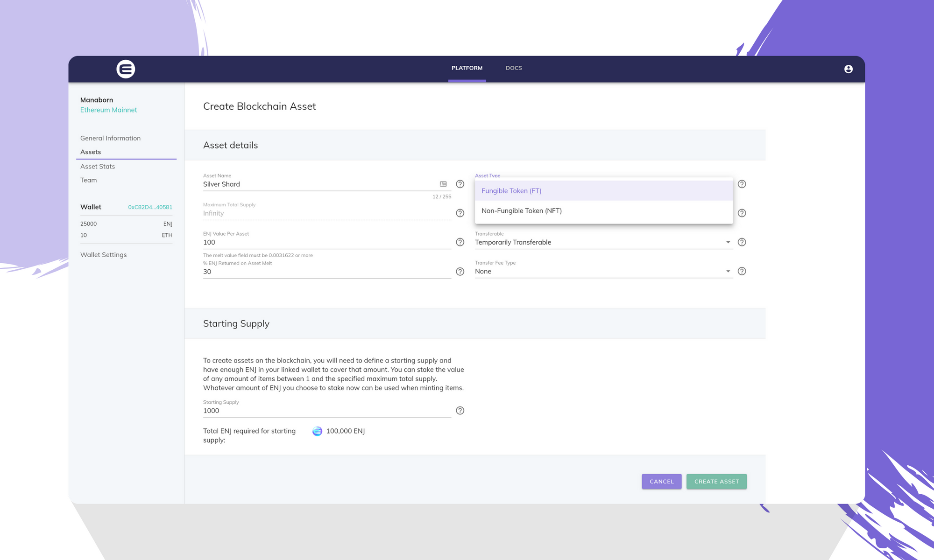Click the help icon beside Asset Name
Viewport: 934px width, 560px height.
point(460,184)
